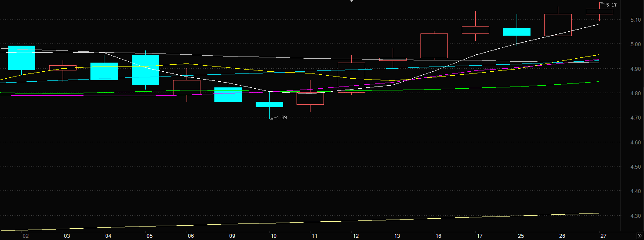Click the 10 date label on axis
Image resolution: width=644 pixels, height=240 pixels.
point(274,236)
